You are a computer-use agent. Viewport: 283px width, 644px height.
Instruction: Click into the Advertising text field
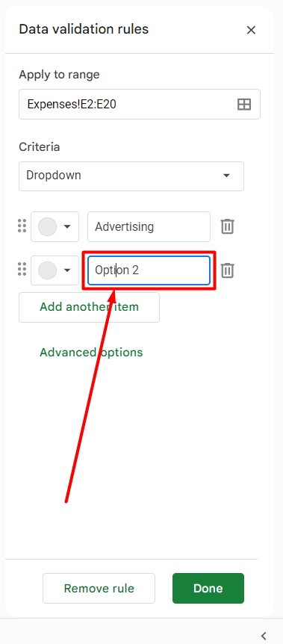[x=149, y=226]
